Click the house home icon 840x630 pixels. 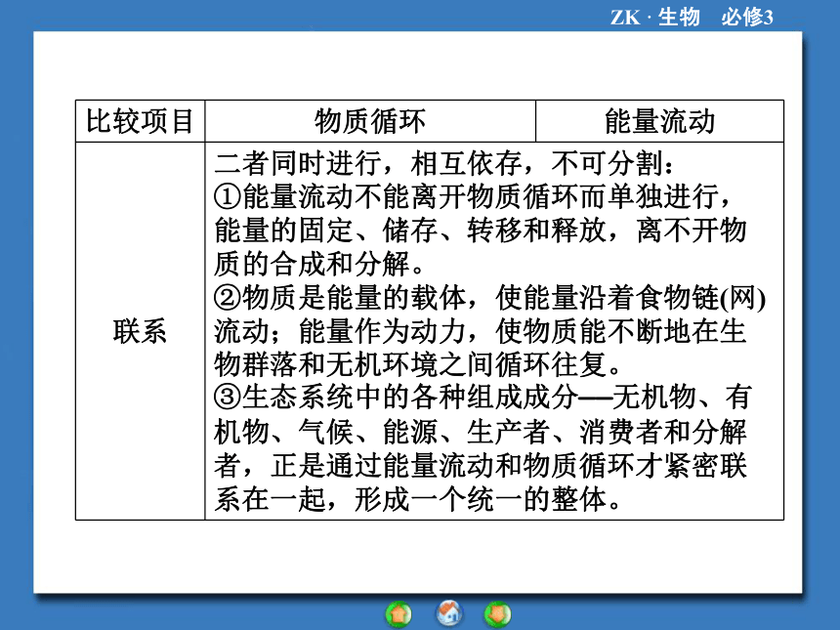tap(449, 613)
